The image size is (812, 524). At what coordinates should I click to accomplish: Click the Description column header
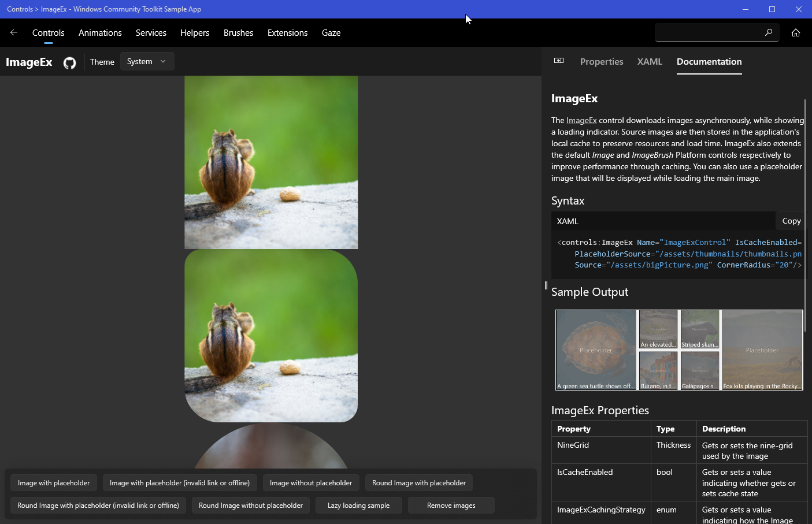tap(752, 429)
